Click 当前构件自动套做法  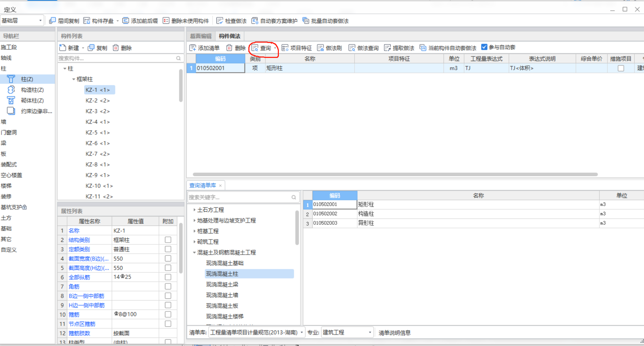pos(448,48)
